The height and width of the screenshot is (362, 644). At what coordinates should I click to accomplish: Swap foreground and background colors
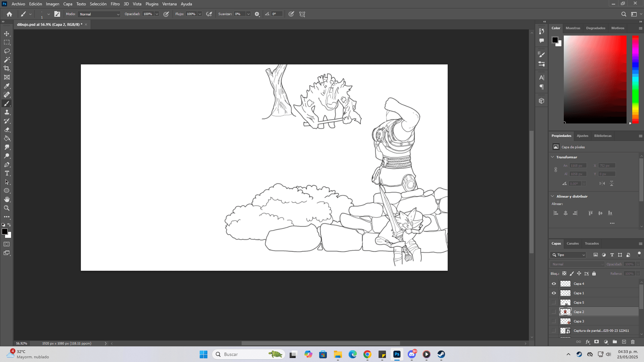coord(9,225)
